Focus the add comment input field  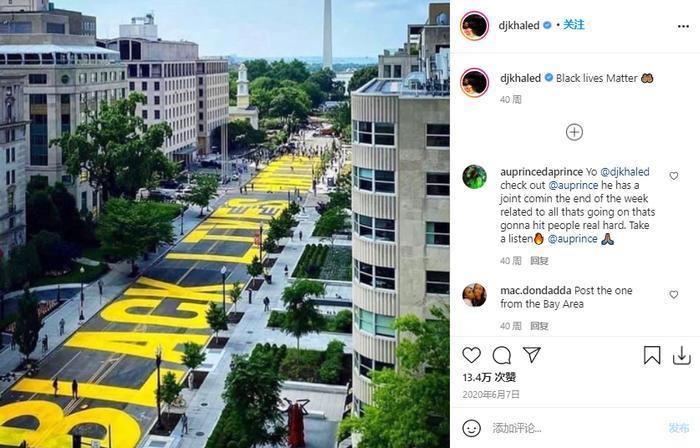(576, 428)
